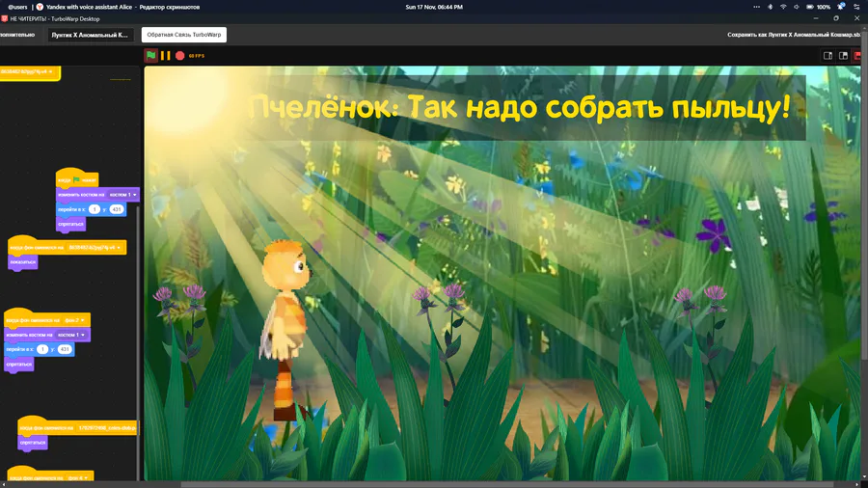Click the battery 100% indicator
This screenshot has height=488, width=868.
pos(818,7)
